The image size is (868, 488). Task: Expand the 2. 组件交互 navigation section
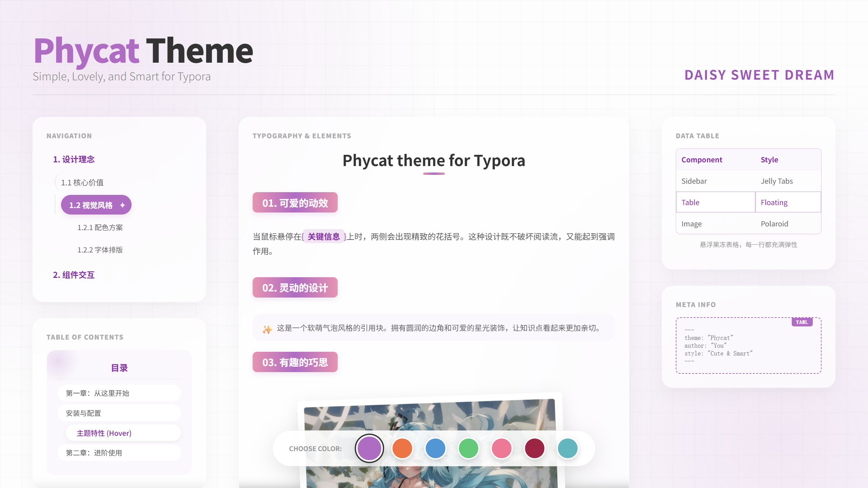click(74, 275)
